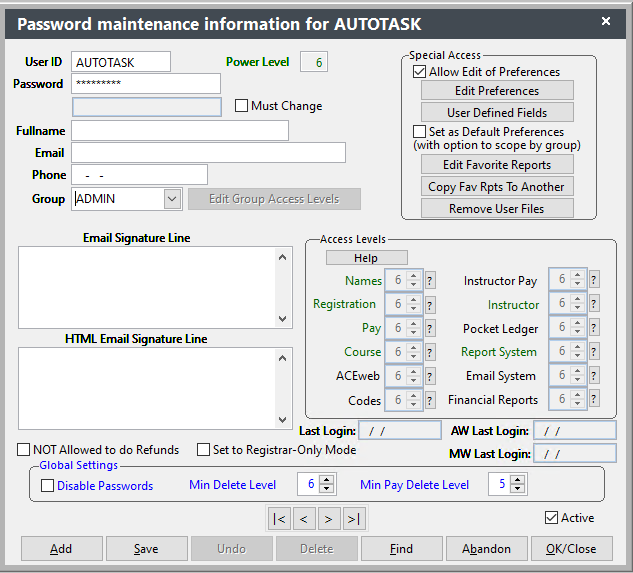Click into the Email field
The image size is (633, 573).
208,153
